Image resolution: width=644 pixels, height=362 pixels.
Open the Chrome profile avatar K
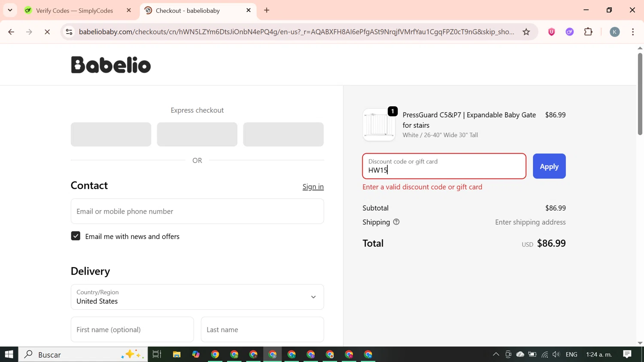(x=615, y=32)
